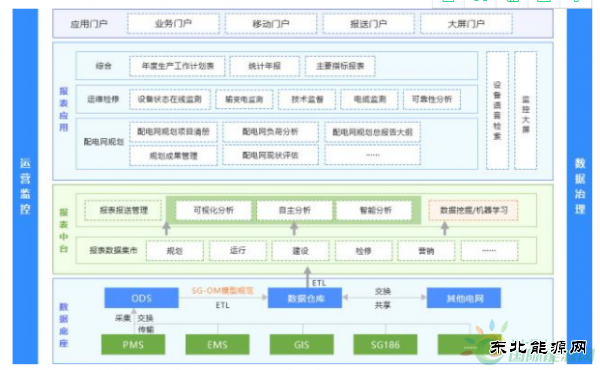Screen dimensions: 600x370
Task: Click the orange 数据挖掘/机器学习 box
Action: click(473, 210)
